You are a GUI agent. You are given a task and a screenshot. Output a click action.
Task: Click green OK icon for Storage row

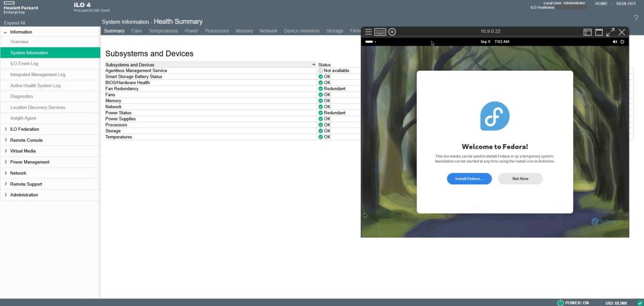(x=320, y=131)
